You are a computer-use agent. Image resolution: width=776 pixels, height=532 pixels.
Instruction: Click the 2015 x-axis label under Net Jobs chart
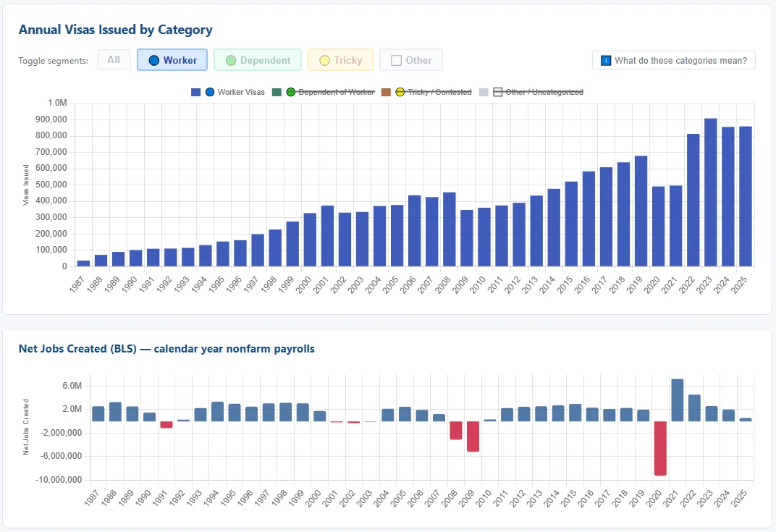[x=568, y=498]
